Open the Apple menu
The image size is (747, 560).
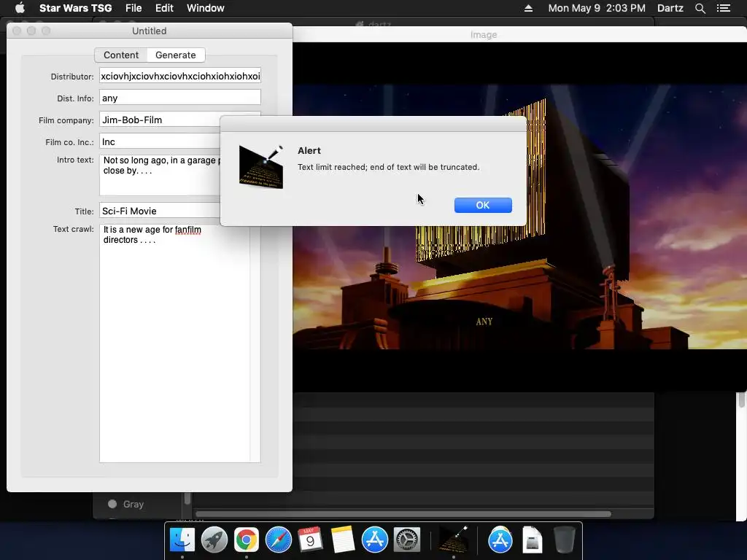click(x=20, y=8)
